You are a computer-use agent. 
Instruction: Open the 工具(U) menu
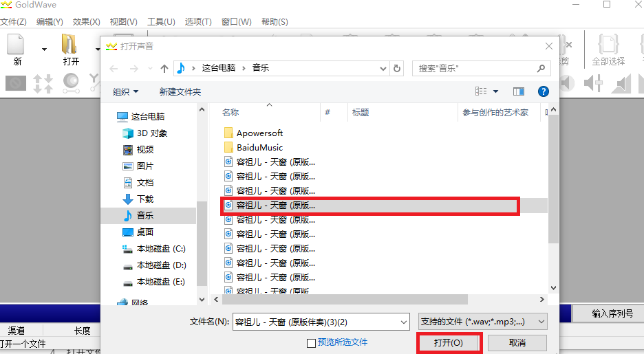pyautogui.click(x=161, y=22)
